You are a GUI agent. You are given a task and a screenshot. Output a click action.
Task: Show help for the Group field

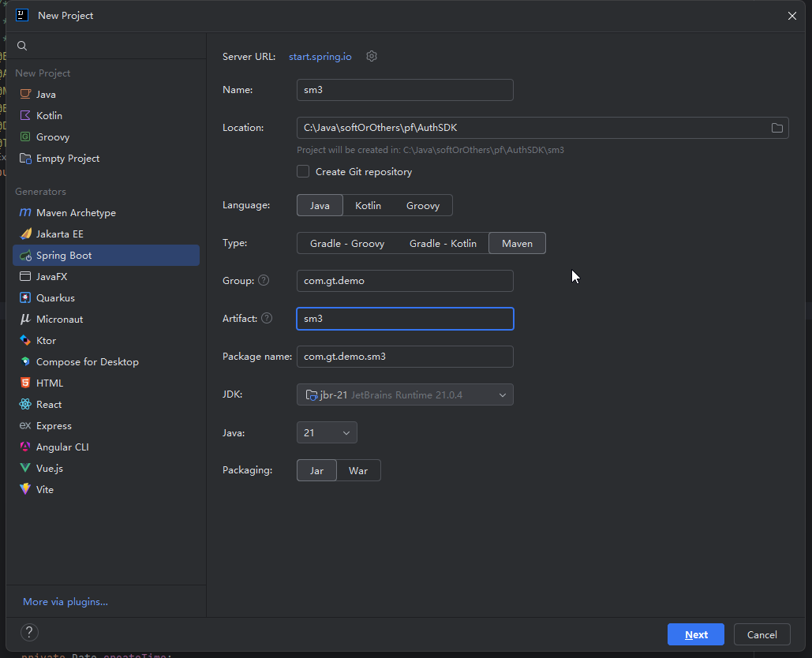pos(264,281)
